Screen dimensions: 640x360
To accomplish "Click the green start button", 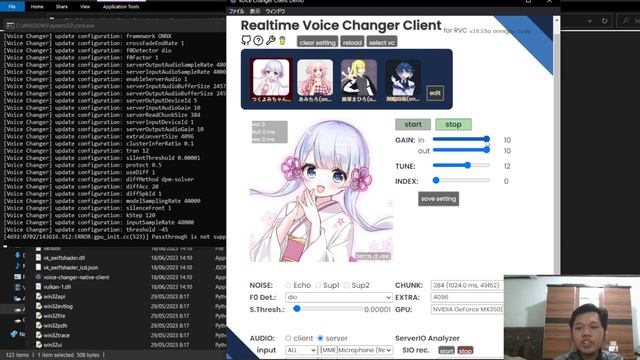I will coord(413,124).
